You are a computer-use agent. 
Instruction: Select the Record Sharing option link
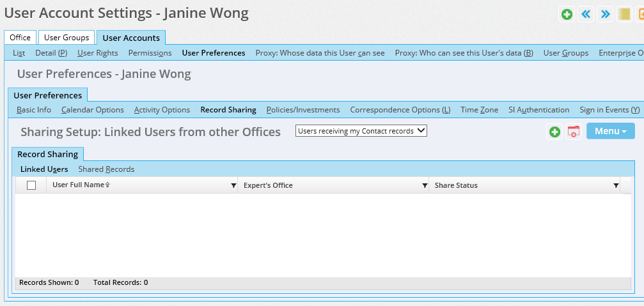tap(228, 110)
